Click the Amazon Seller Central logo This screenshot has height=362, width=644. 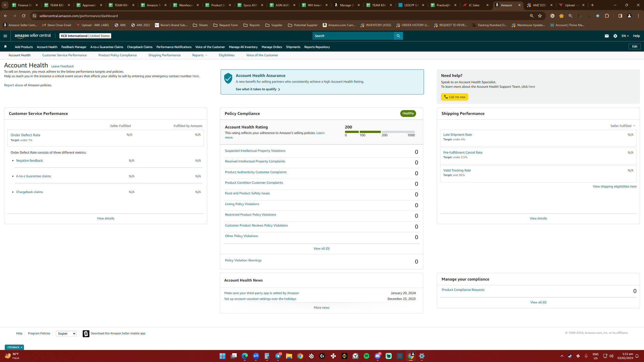point(33,36)
